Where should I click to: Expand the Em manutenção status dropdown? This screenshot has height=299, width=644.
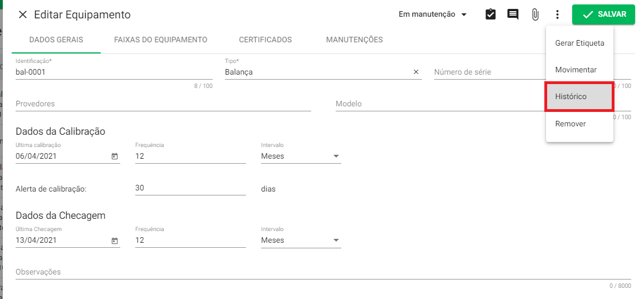coord(433,14)
